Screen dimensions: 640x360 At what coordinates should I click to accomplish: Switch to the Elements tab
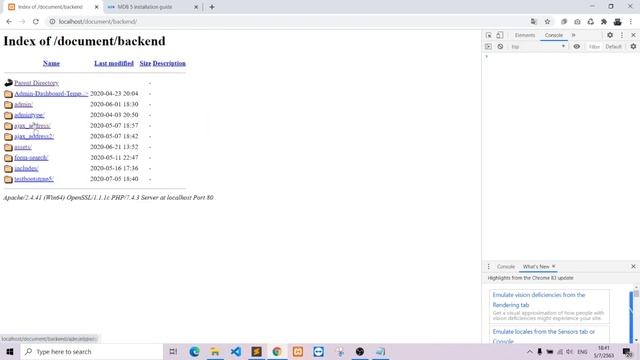tap(524, 36)
